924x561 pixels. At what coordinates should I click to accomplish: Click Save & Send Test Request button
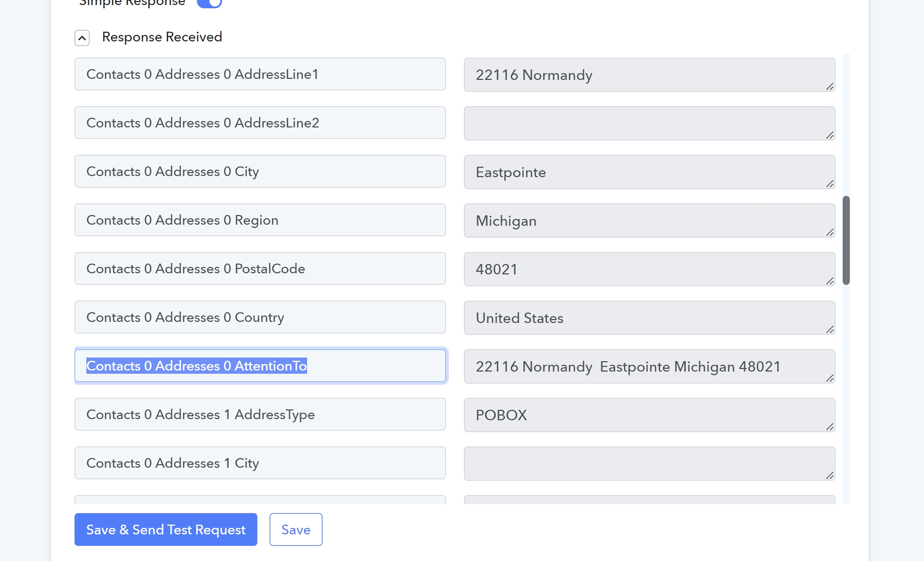[x=166, y=529]
